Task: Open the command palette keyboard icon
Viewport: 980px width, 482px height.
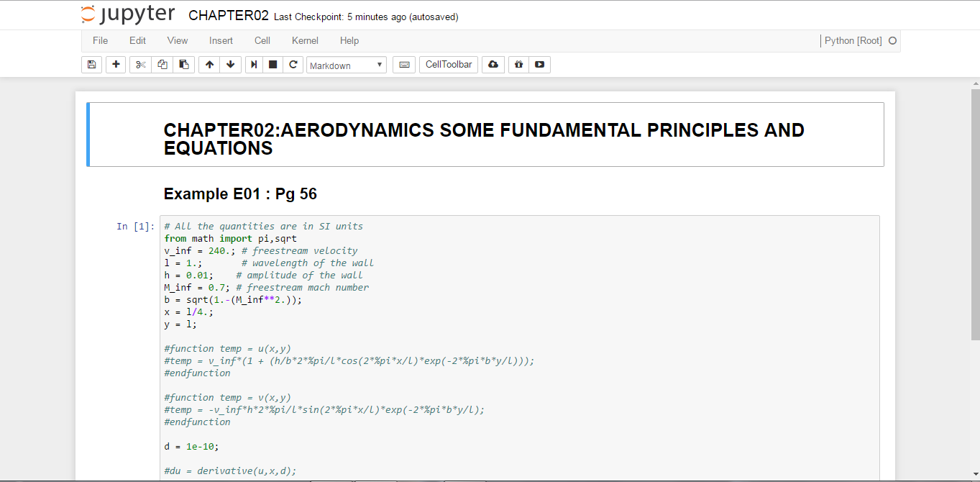Action: tap(404, 65)
